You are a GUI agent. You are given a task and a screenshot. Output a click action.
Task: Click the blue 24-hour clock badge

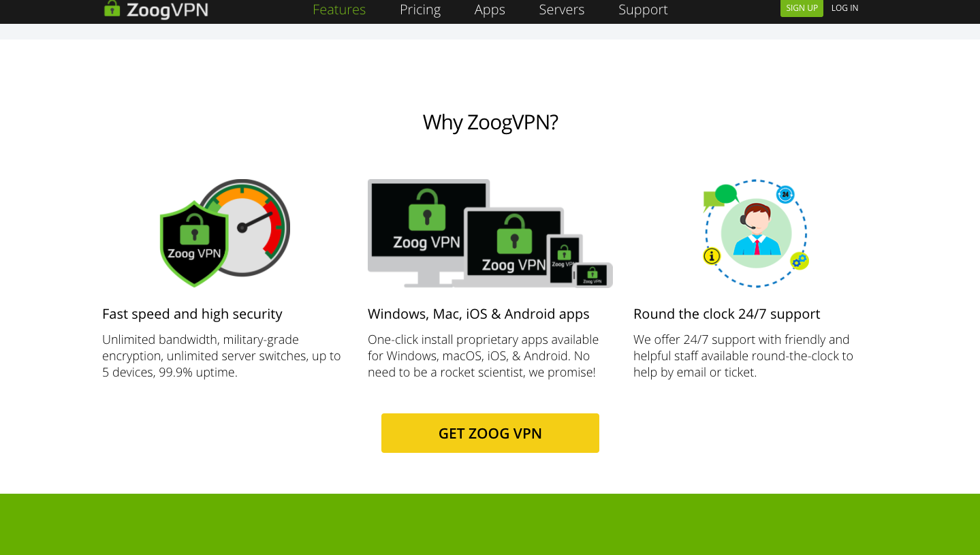coord(785,194)
